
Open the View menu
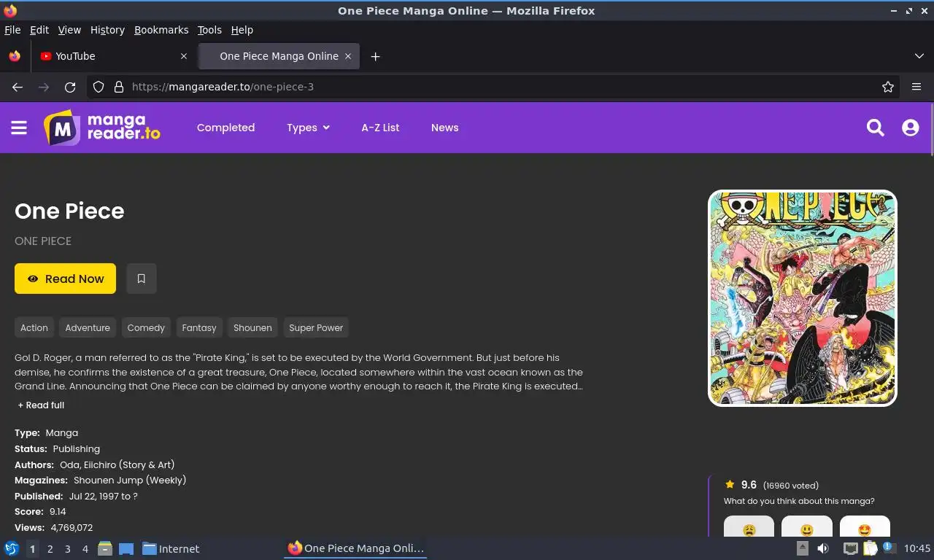[69, 30]
